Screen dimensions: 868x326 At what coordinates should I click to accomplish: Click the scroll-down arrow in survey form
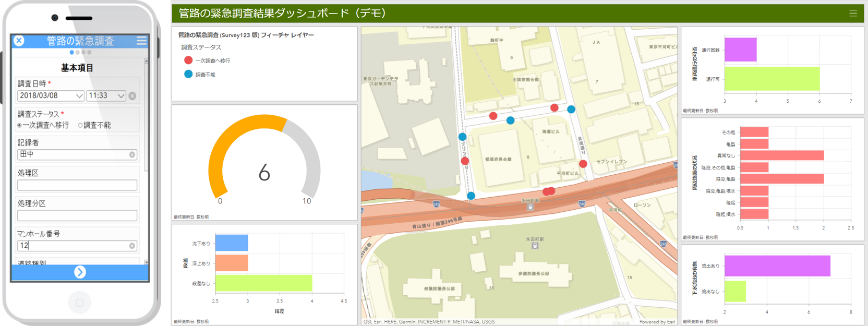click(146, 262)
